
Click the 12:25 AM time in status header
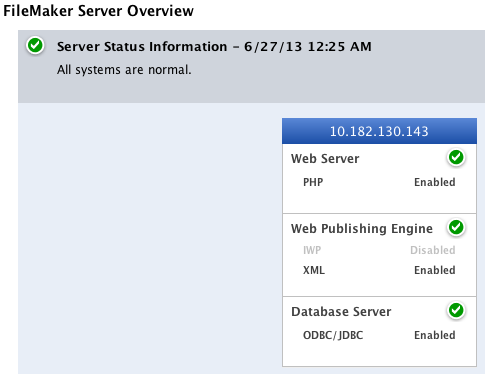click(340, 47)
